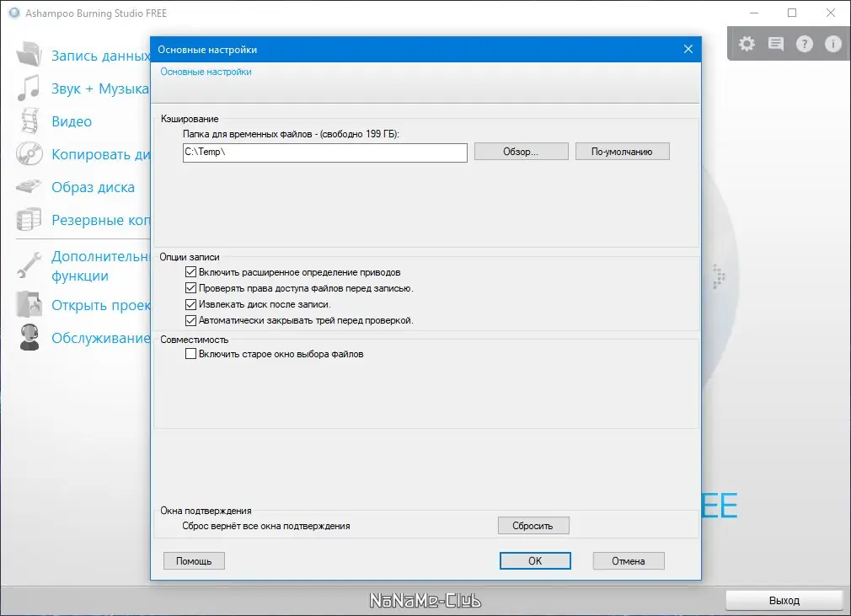The image size is (851, 616).
Task: Close the Ashampoo Burning Studio main window
Action: pyautogui.click(x=831, y=13)
